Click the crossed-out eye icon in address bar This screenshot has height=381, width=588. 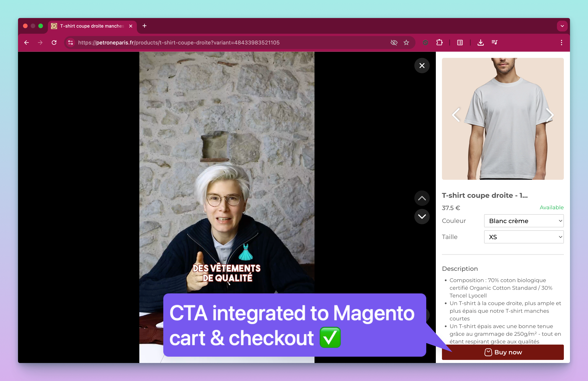click(x=394, y=43)
